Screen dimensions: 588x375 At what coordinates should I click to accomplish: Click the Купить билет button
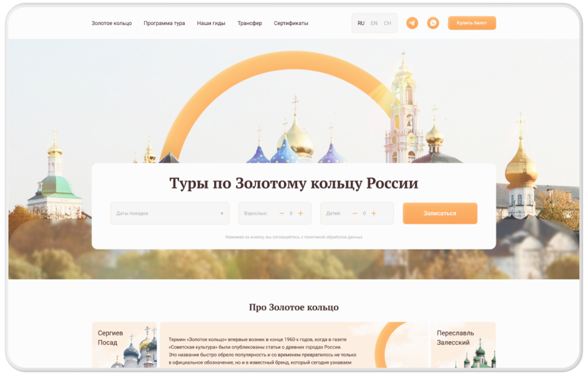tap(472, 23)
